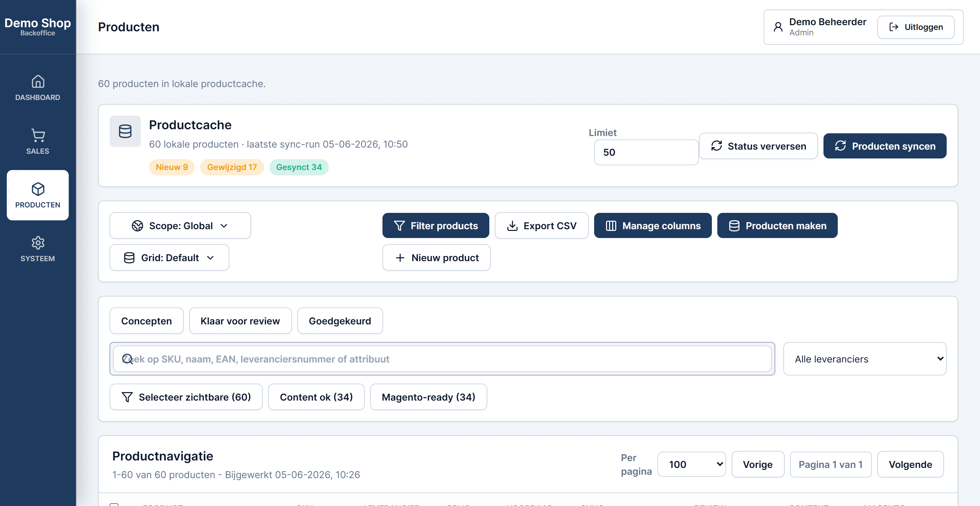Click the Nieuw 9 badge
The height and width of the screenshot is (506, 980).
[171, 167]
